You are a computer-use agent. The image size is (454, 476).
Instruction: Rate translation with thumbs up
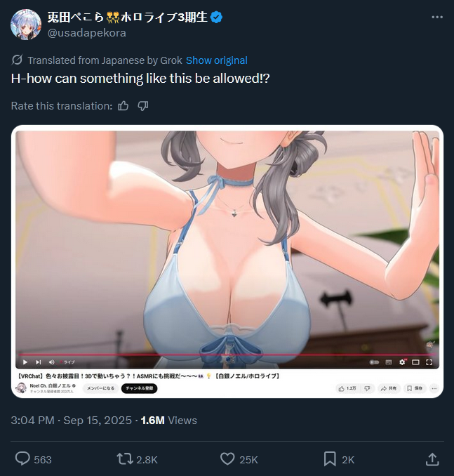click(x=123, y=106)
